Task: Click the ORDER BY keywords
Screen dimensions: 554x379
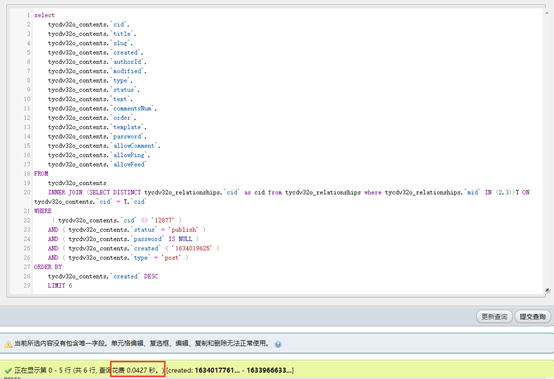Action: pos(48,267)
